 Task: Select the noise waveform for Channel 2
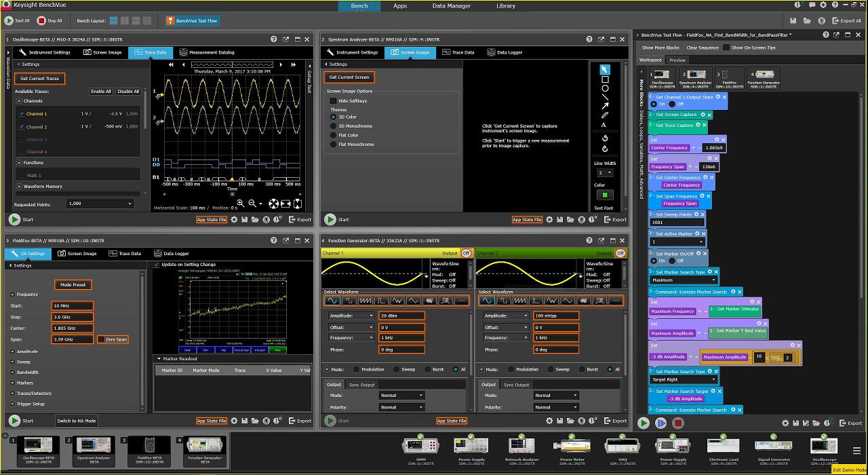pos(583,301)
